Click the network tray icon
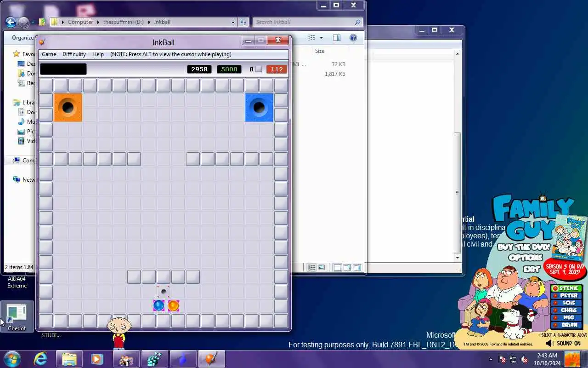Image resolution: width=588 pixels, height=368 pixels. coord(513,360)
